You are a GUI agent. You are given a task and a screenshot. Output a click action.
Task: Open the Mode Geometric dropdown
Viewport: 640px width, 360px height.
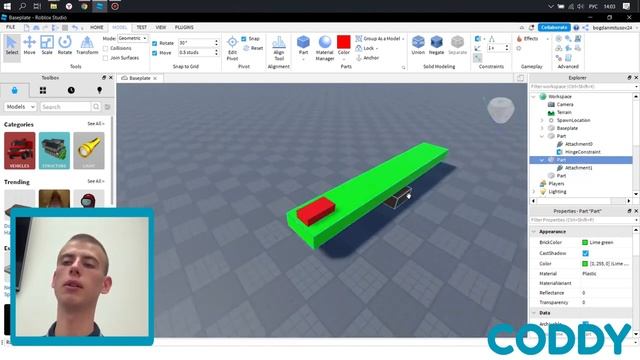pos(133,38)
